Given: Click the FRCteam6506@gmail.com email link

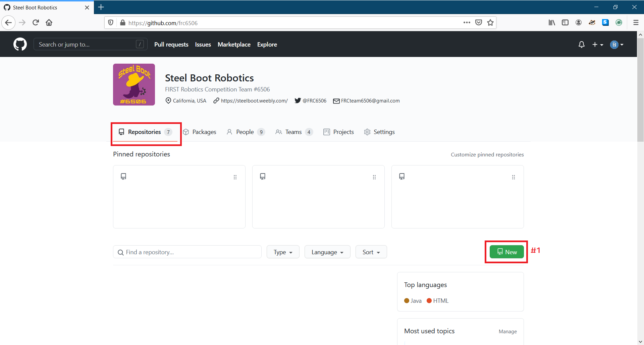Looking at the screenshot, I should click(370, 100).
